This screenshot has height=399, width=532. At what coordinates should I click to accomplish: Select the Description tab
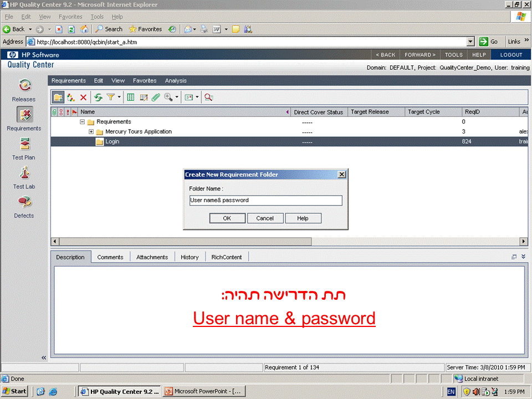[x=70, y=257]
